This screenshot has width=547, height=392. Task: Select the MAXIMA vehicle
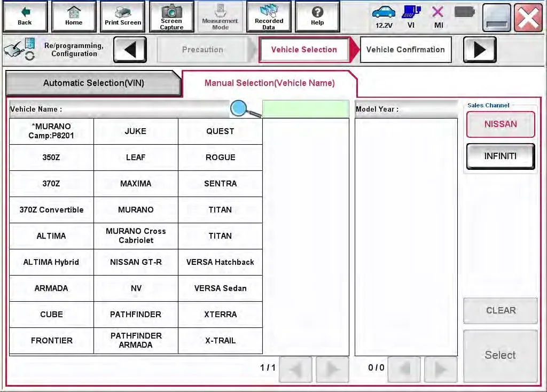point(136,183)
